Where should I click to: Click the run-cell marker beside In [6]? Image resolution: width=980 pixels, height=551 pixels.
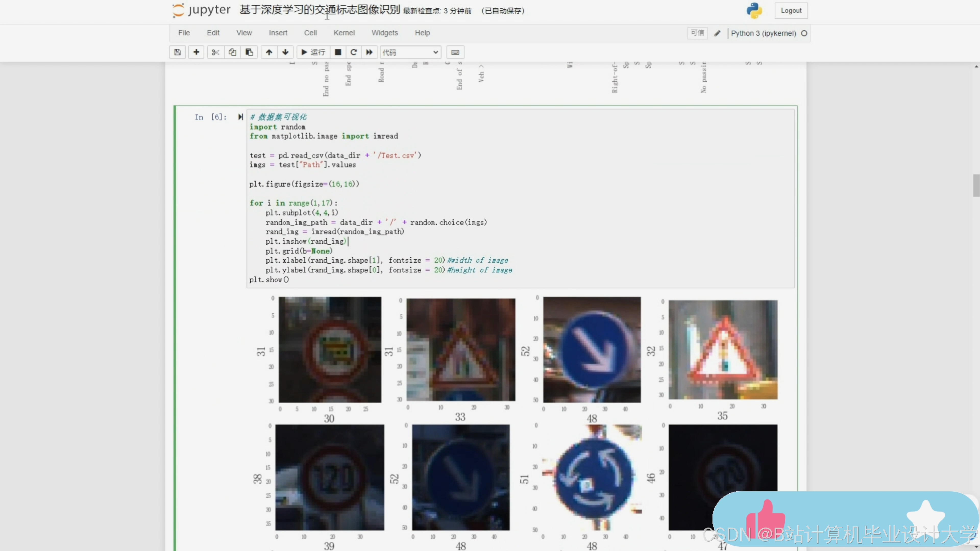coord(240,117)
